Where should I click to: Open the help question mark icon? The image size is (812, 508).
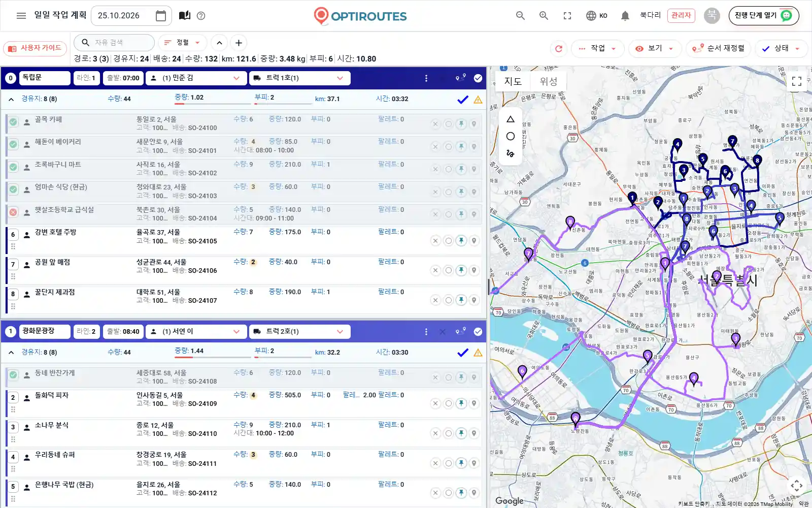coord(201,16)
